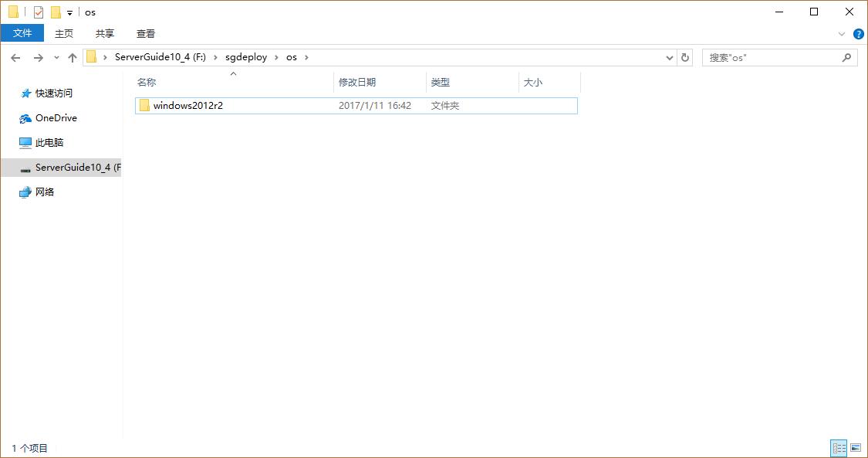The height and width of the screenshot is (458, 868).
Task: Switch to the 查看 ribbon tab
Action: [x=145, y=33]
